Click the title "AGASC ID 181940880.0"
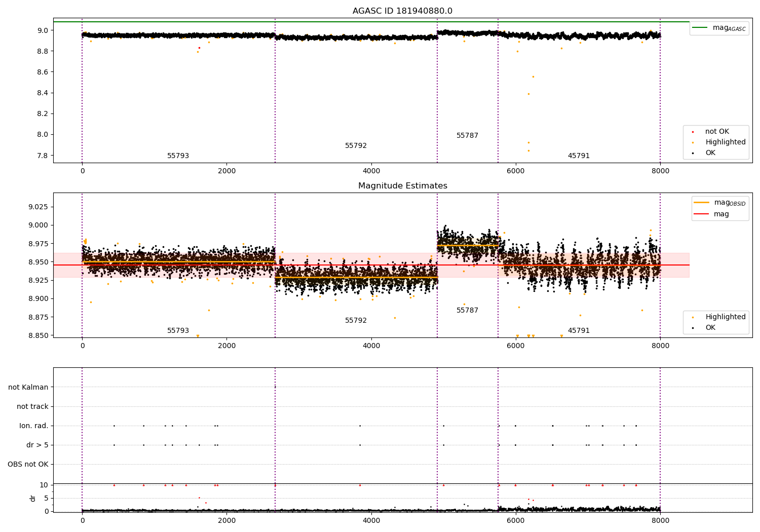Viewport: 760px width, 532px height. [402, 11]
